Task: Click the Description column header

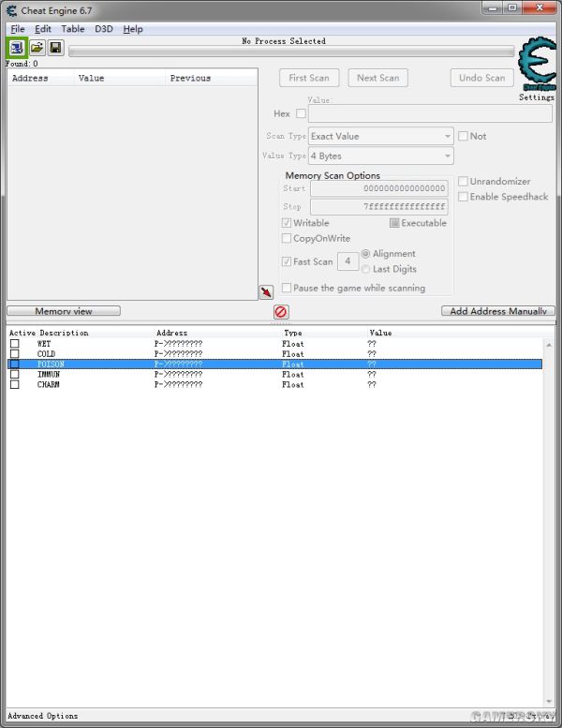Action: coord(64,333)
